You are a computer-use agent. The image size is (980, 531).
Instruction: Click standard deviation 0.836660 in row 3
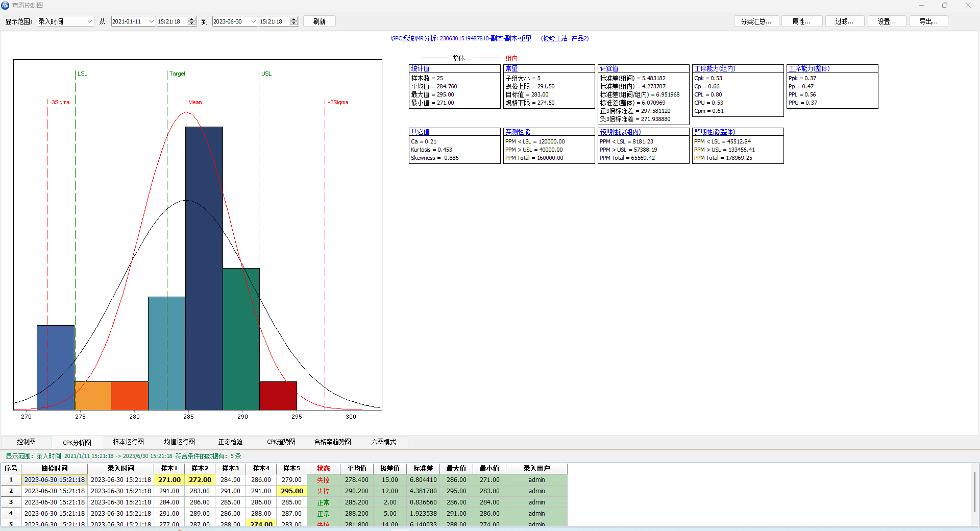[x=423, y=502]
